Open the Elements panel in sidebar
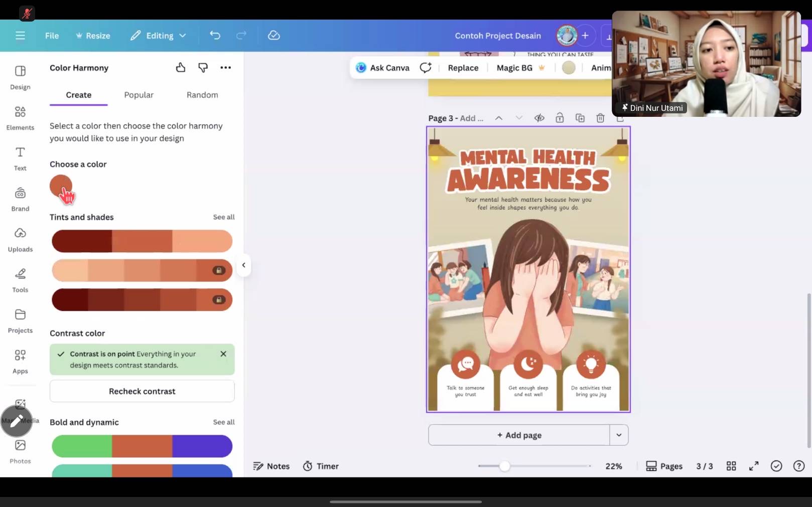Image resolution: width=812 pixels, height=507 pixels. 20,117
